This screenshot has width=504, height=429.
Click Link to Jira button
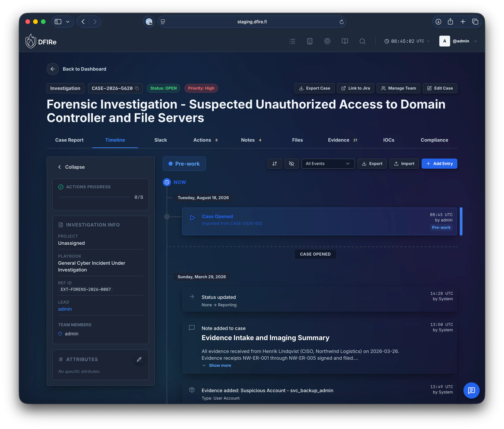click(356, 88)
